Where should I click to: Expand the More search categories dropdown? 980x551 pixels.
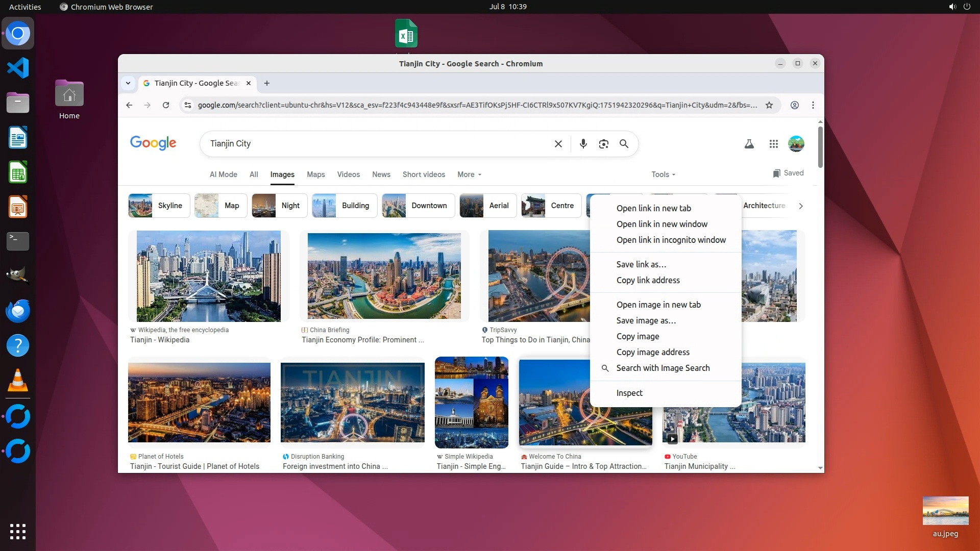point(469,174)
